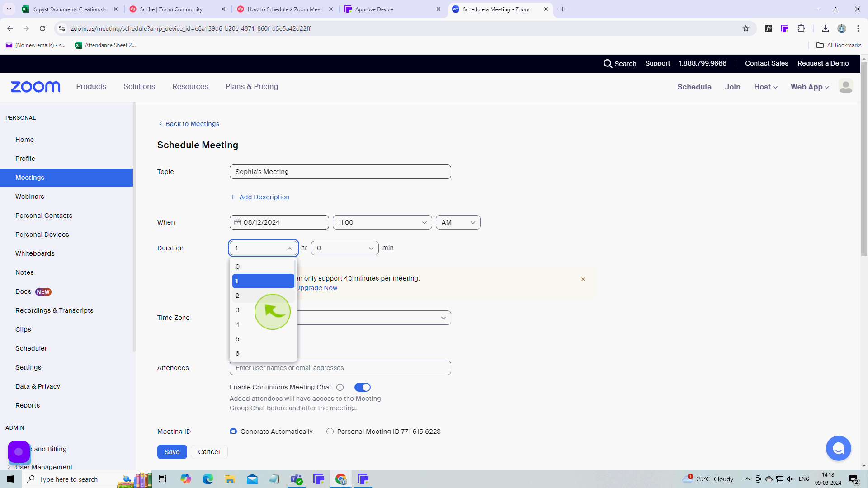This screenshot has height=488, width=868.
Task: Open a new browser tab
Action: 562,9
